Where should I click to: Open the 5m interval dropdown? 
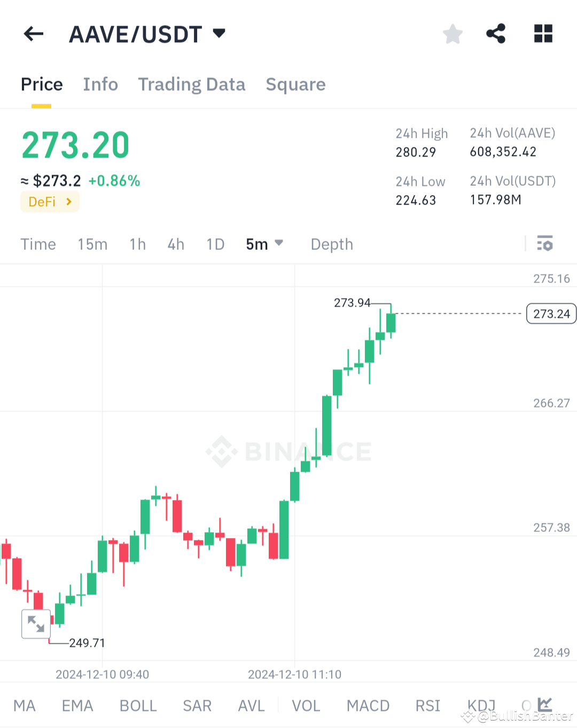264,244
